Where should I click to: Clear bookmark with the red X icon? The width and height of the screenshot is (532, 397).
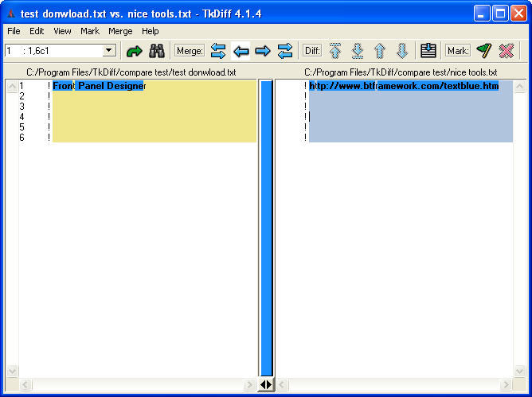click(x=506, y=51)
